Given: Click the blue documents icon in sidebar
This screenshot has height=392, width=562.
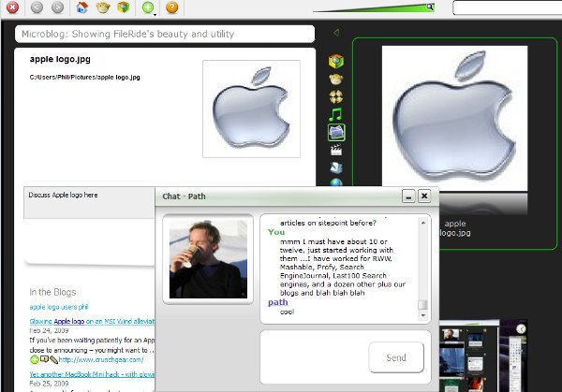Looking at the screenshot, I should coord(336,167).
